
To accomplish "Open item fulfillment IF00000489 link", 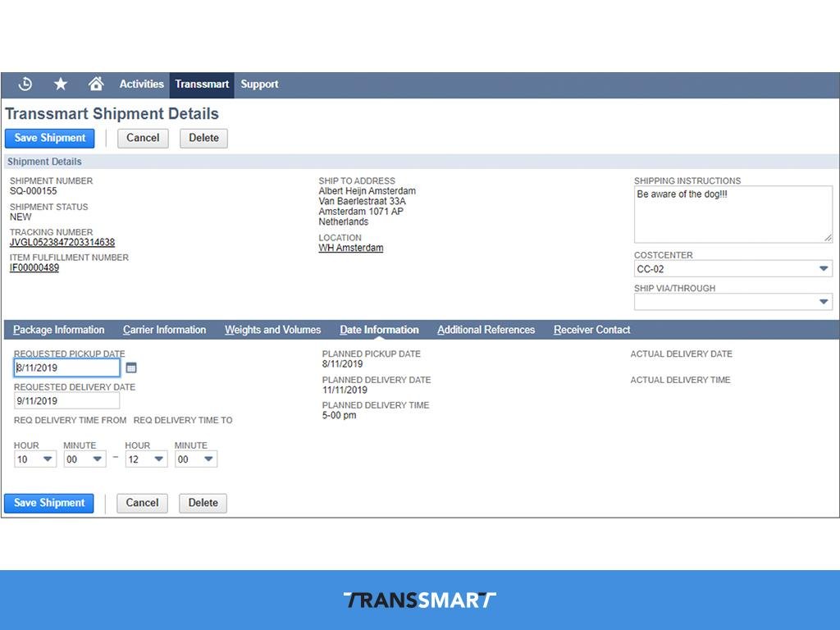I will [x=34, y=267].
